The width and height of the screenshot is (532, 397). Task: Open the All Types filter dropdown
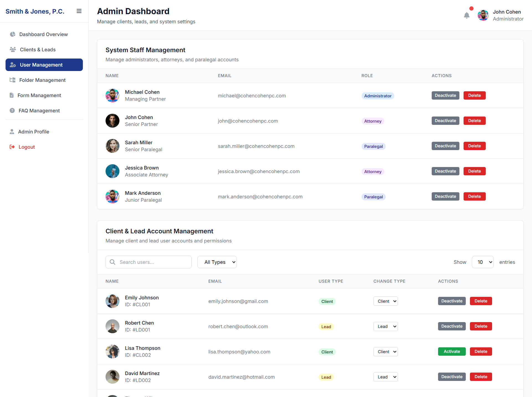click(217, 262)
